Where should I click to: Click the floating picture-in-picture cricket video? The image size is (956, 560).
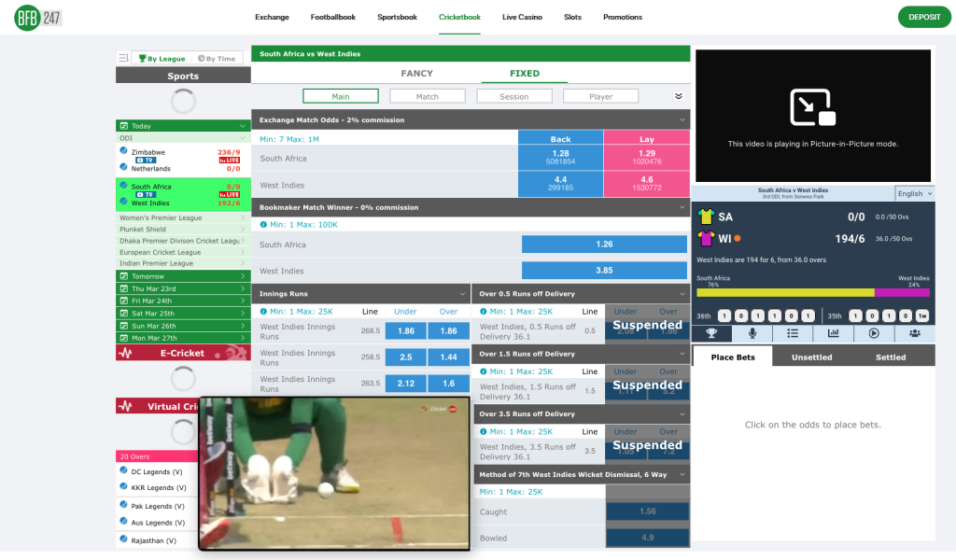[x=334, y=473]
